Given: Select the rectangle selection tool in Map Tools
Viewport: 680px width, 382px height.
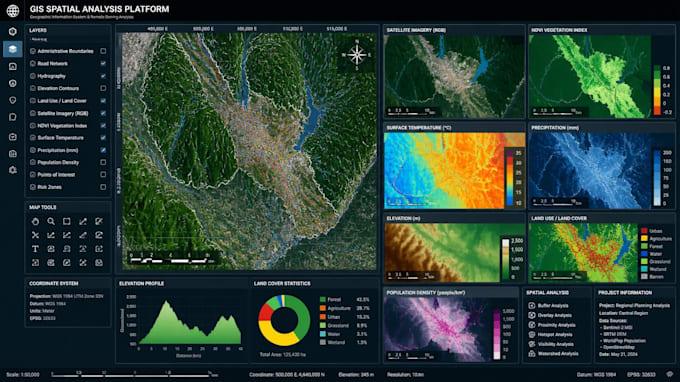Looking at the screenshot, I should point(67,222).
